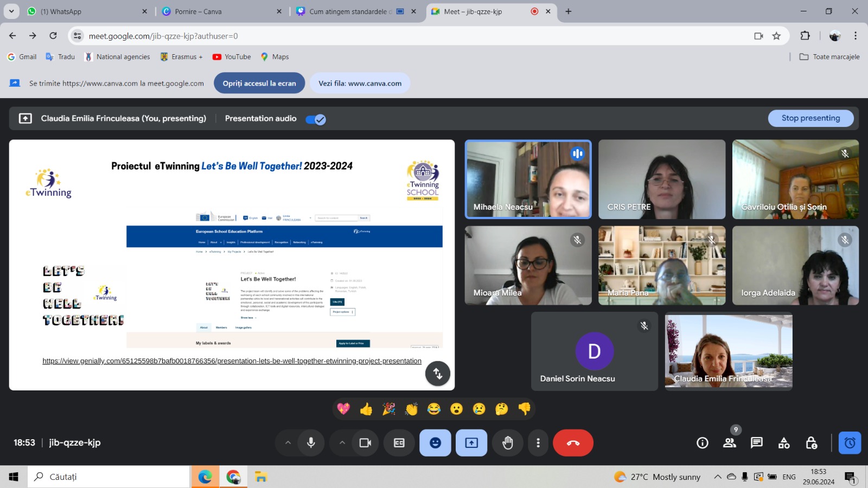Click the present screen button
Screen dimensions: 868x488
point(471,443)
